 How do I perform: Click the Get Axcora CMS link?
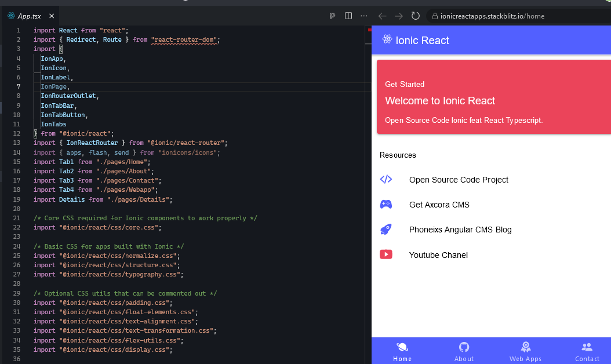pyautogui.click(x=439, y=204)
